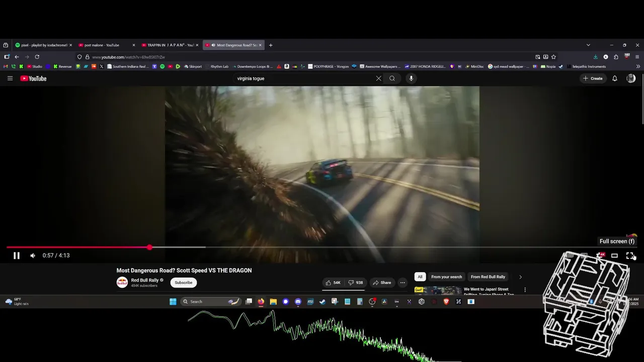Viewport: 644px width, 362px height.
Task: Open 'Studio' bookmark
Action: point(35,66)
